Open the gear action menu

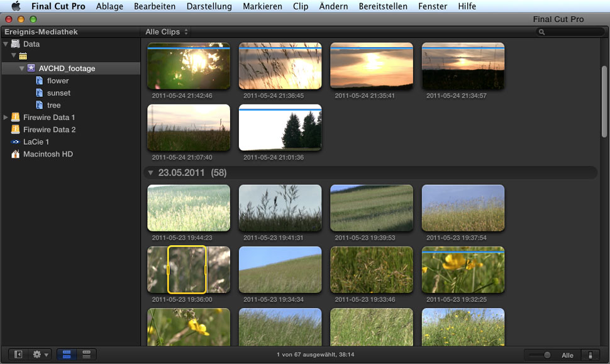[40, 355]
